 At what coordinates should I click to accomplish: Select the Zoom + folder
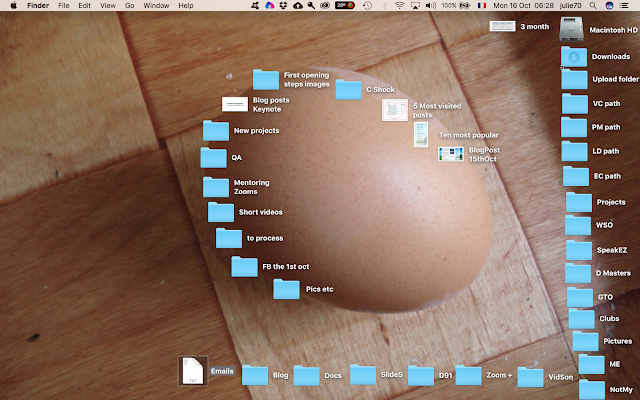tap(469, 375)
